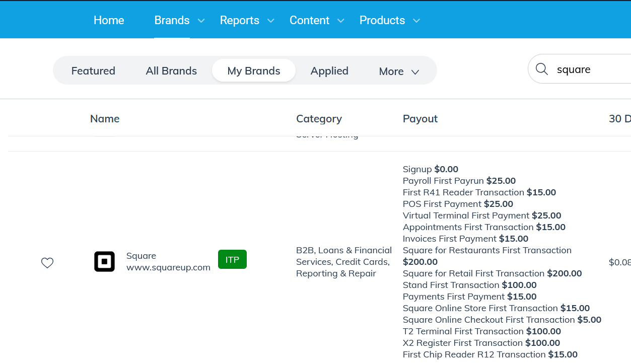Click the magnifying glass search icon
This screenshot has height=364, width=631.
coord(542,69)
